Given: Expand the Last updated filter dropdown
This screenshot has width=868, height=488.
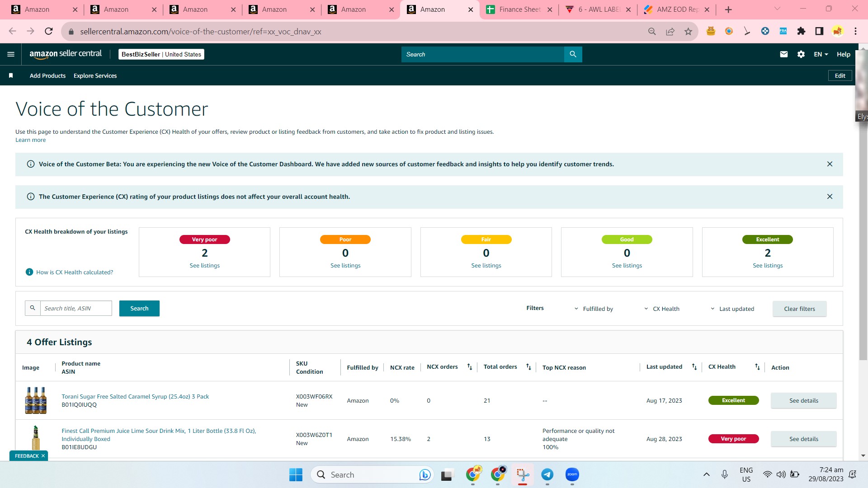Looking at the screenshot, I should [732, 309].
